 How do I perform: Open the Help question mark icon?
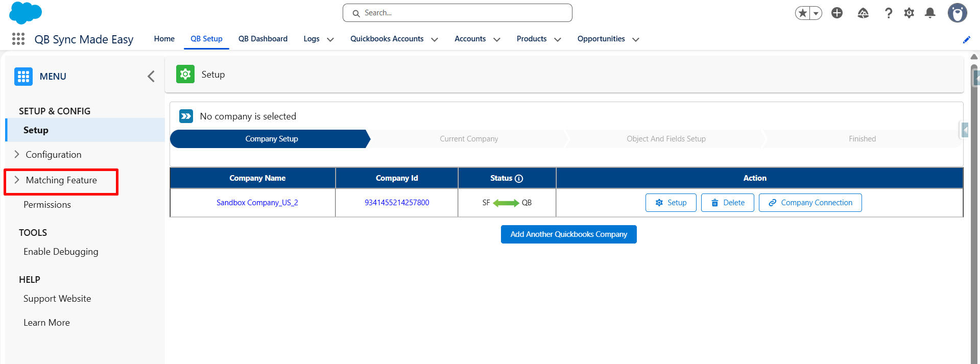coord(889,13)
